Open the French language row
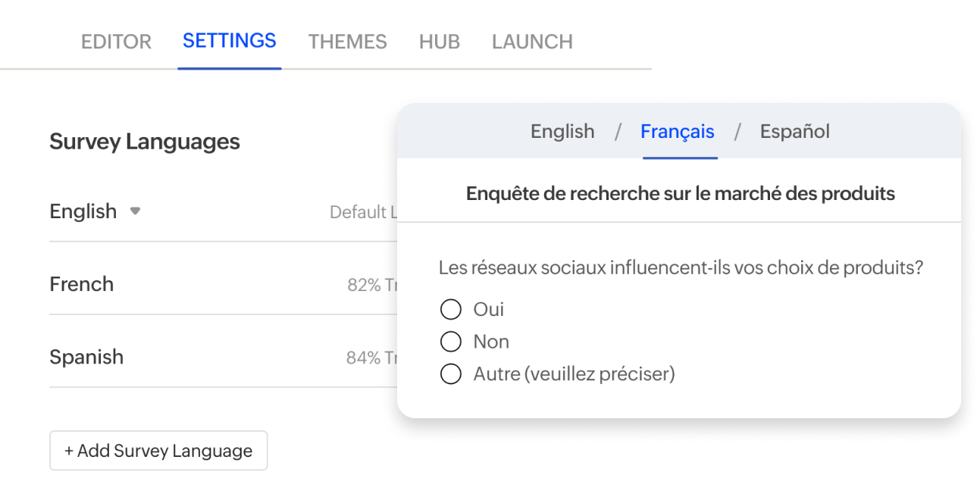Screen dimensions: 980x497 click(81, 283)
